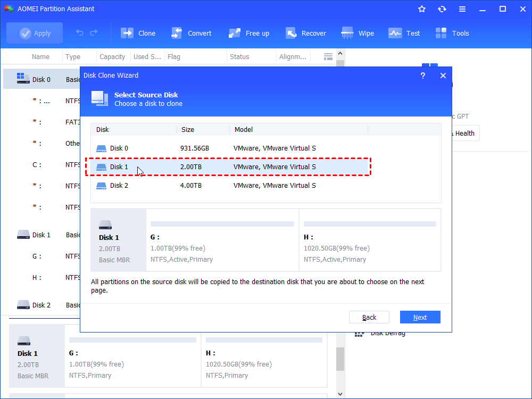This screenshot has height=399, width=532.
Task: Open the Tools menu
Action: pyautogui.click(x=452, y=33)
